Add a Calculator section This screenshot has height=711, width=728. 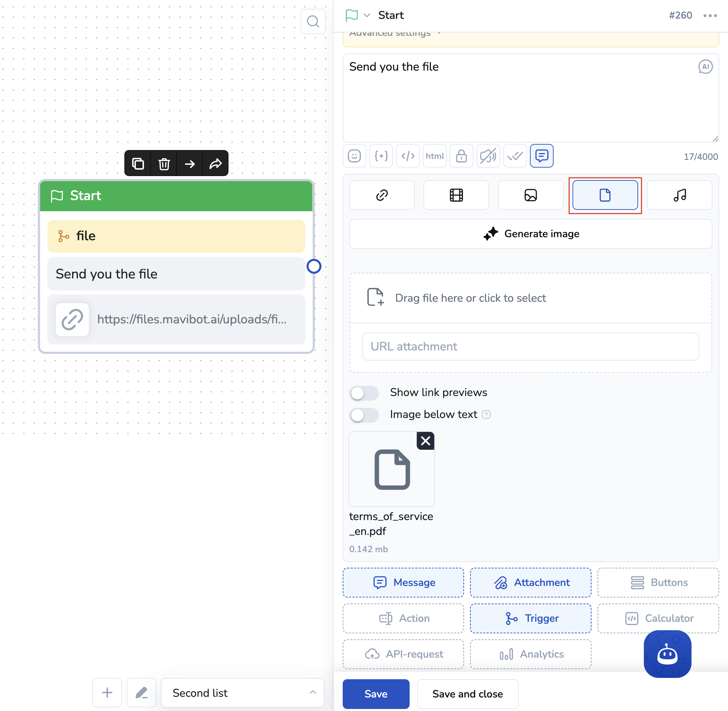coord(658,618)
